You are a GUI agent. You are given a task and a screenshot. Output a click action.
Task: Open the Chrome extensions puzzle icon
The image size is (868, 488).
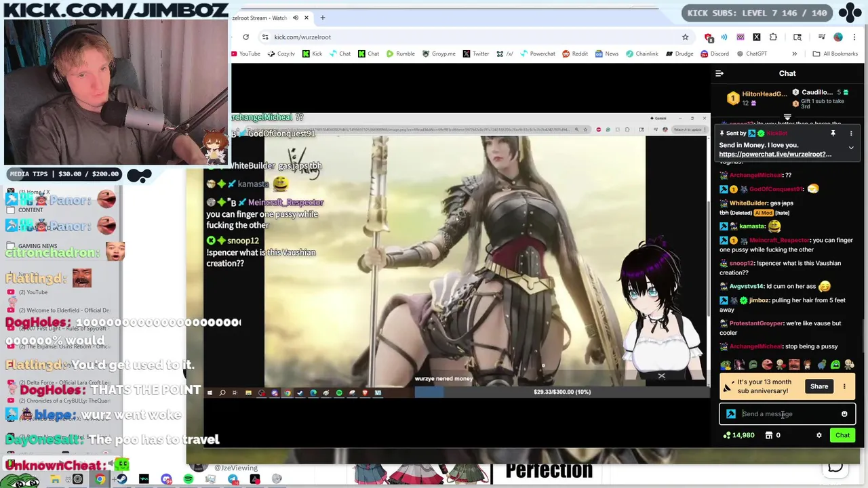click(x=773, y=37)
